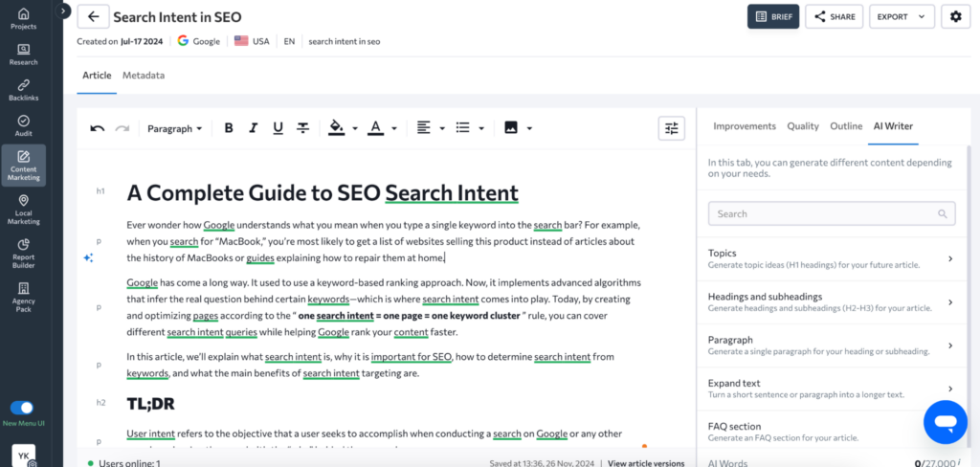
Task: Open the EXPORT dropdown
Action: pyautogui.click(x=903, y=16)
